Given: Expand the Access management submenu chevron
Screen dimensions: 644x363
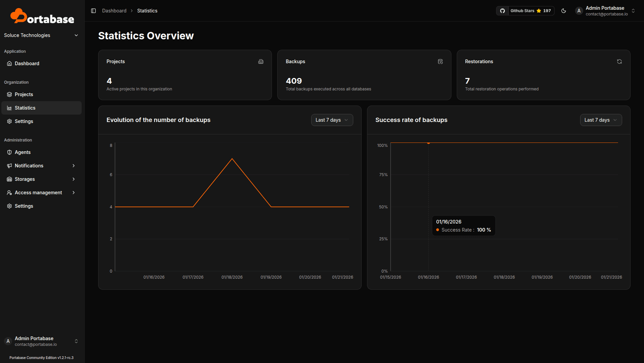Looking at the screenshot, I should (x=74, y=193).
